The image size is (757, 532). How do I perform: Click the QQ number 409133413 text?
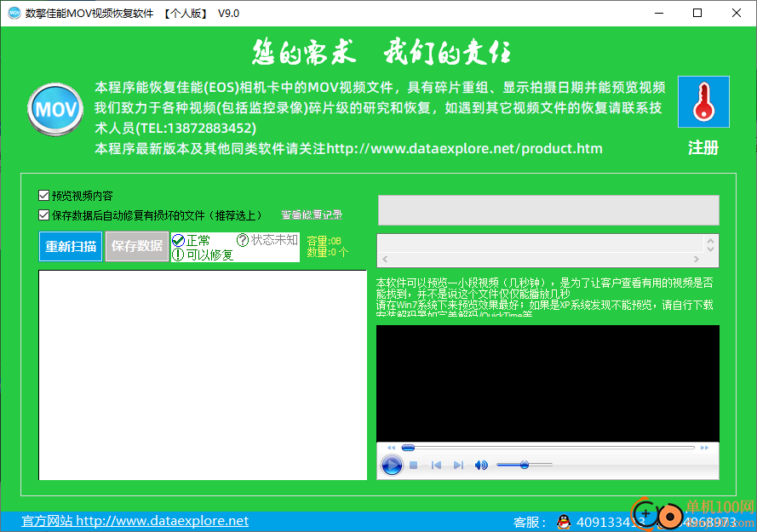(x=611, y=523)
